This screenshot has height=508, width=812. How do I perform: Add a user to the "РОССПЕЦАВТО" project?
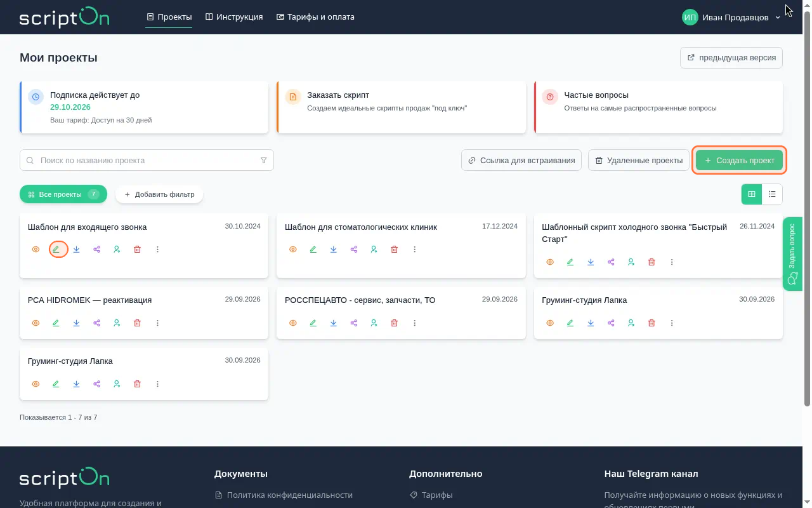[x=374, y=323]
